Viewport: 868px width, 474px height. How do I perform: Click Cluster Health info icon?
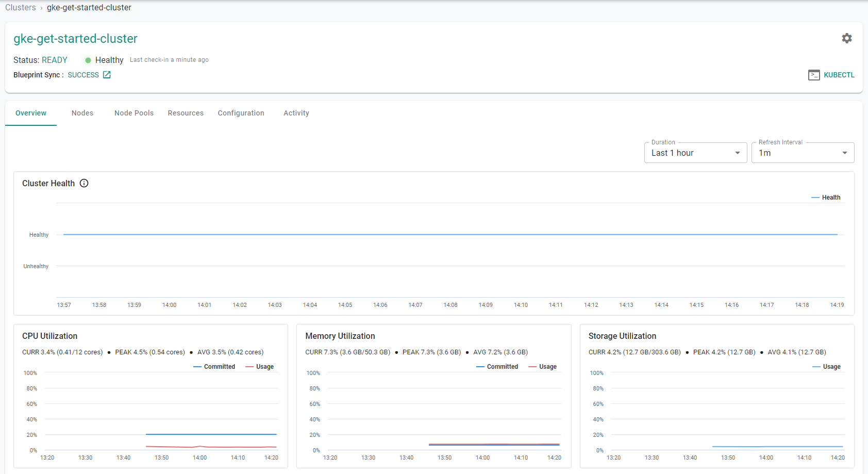tap(84, 183)
